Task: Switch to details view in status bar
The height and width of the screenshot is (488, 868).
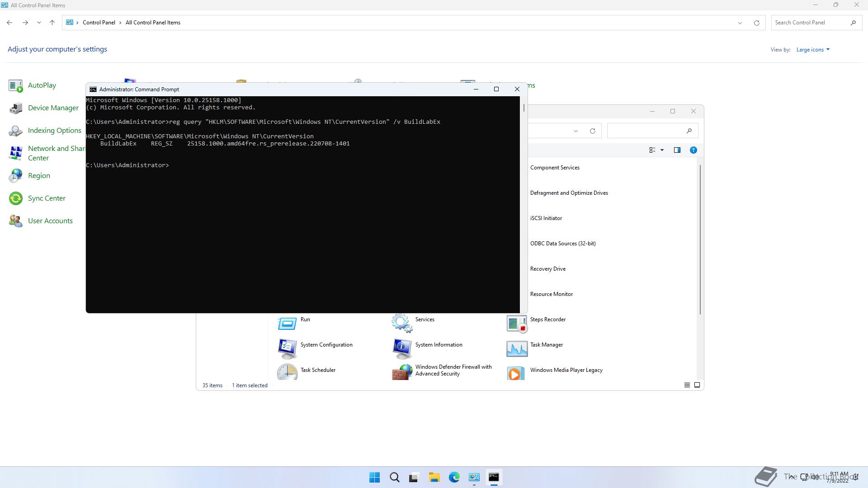Action: click(x=687, y=385)
